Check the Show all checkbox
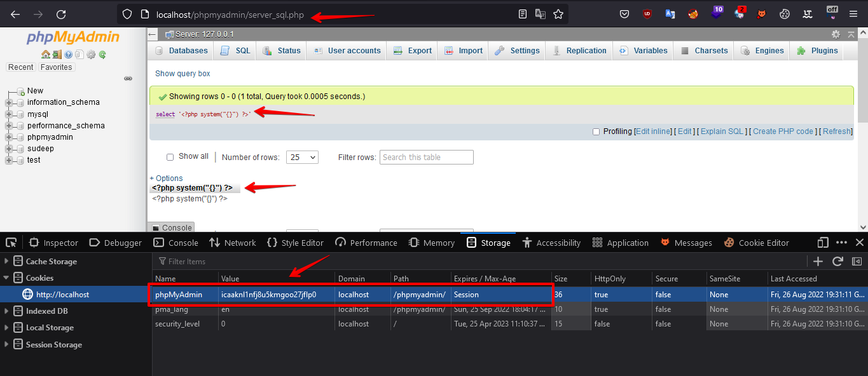This screenshot has height=376, width=868. [x=170, y=156]
